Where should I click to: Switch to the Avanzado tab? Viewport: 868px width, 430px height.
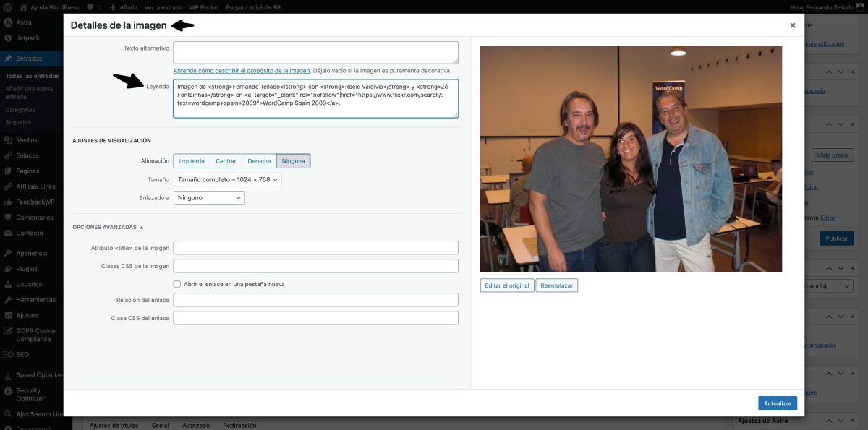click(196, 426)
